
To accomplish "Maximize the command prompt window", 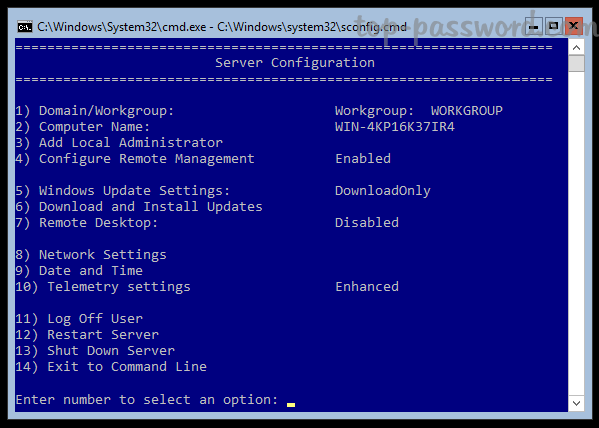I will point(553,26).
